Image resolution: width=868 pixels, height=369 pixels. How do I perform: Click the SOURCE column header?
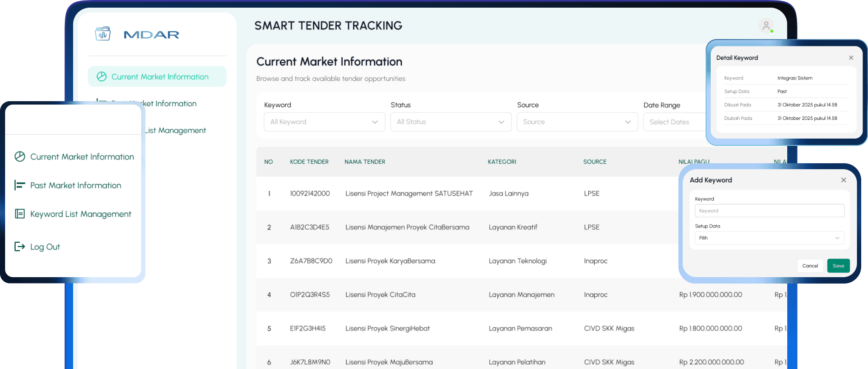pyautogui.click(x=595, y=162)
